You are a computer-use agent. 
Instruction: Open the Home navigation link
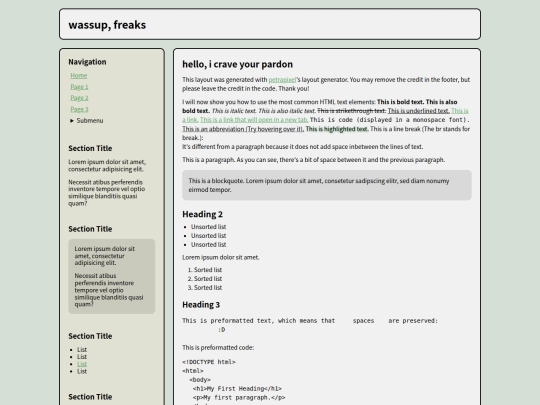(x=79, y=75)
